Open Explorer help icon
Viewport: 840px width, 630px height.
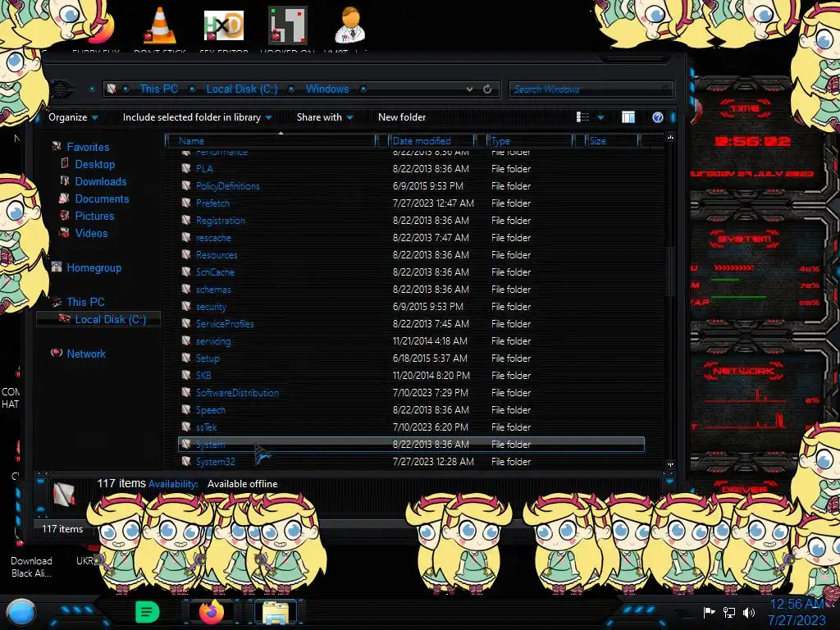tap(658, 117)
